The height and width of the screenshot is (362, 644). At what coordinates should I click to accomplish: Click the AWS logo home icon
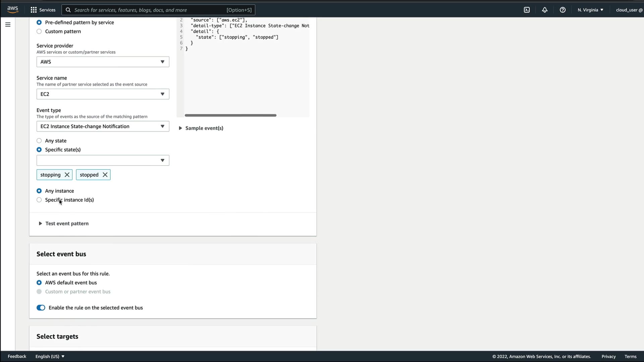pyautogui.click(x=13, y=10)
